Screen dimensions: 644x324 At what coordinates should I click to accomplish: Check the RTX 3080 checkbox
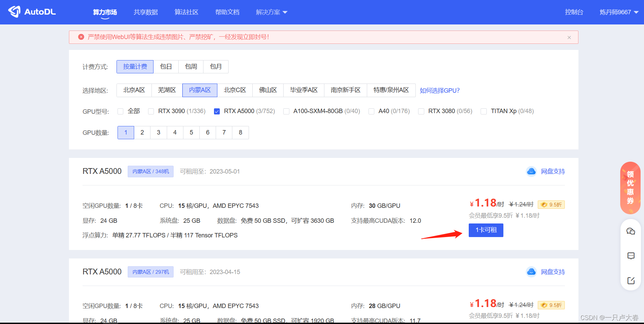coord(421,111)
